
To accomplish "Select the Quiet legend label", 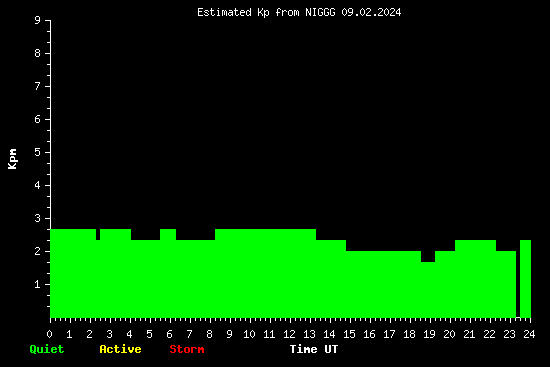I will tap(47, 349).
